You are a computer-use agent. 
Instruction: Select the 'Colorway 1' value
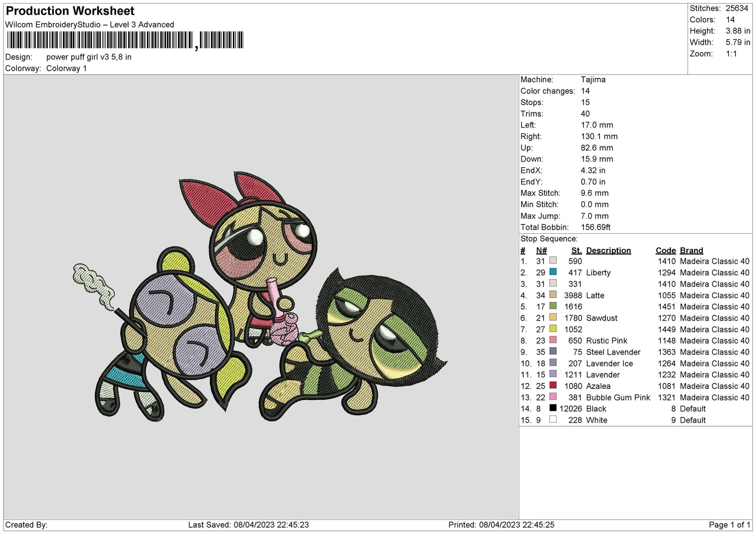click(x=66, y=69)
